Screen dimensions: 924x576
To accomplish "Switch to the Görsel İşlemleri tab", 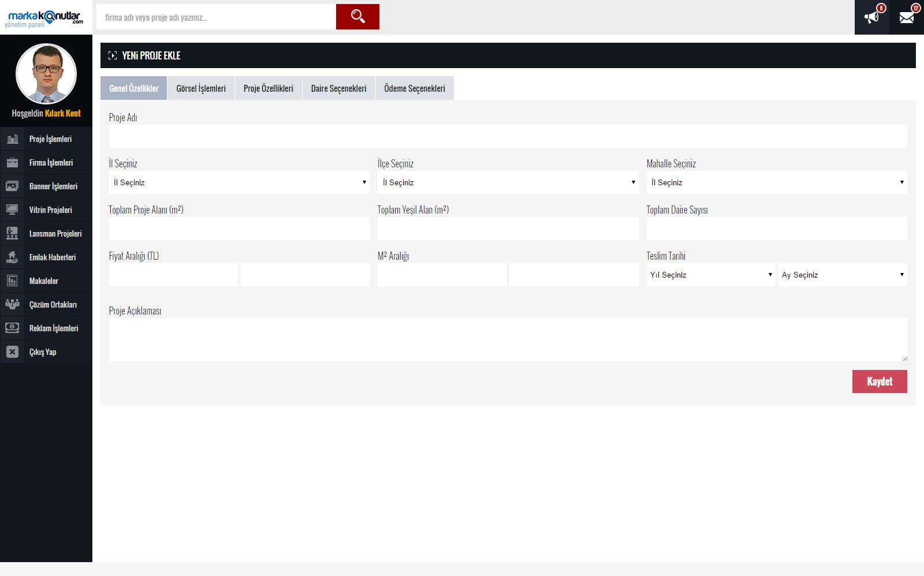I will pyautogui.click(x=201, y=88).
